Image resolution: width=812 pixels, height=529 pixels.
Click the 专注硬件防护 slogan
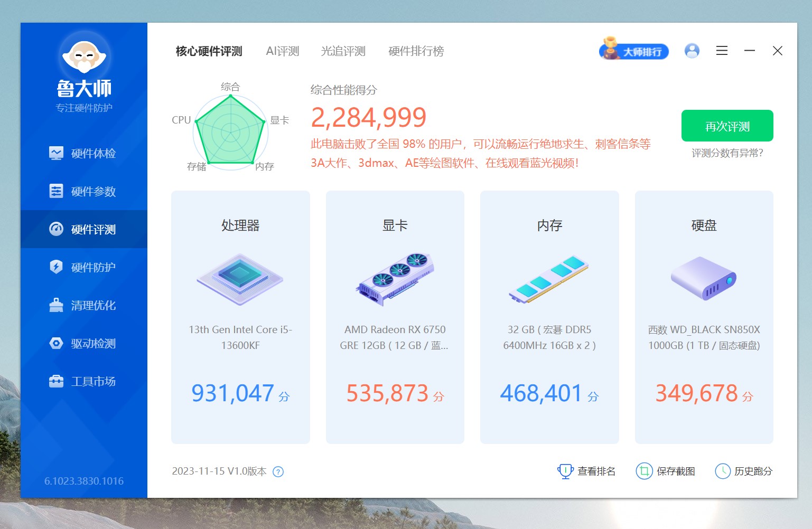pos(84,108)
